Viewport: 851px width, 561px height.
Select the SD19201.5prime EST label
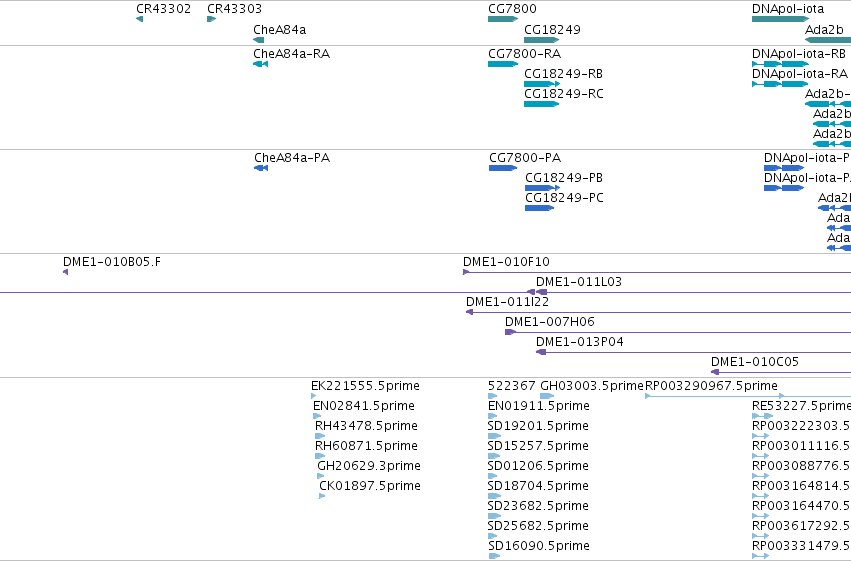click(538, 426)
